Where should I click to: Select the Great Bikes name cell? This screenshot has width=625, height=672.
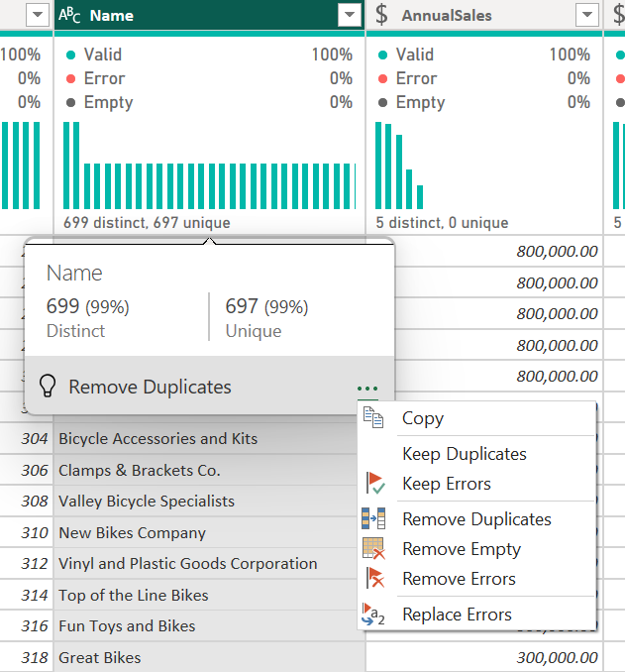click(x=100, y=658)
